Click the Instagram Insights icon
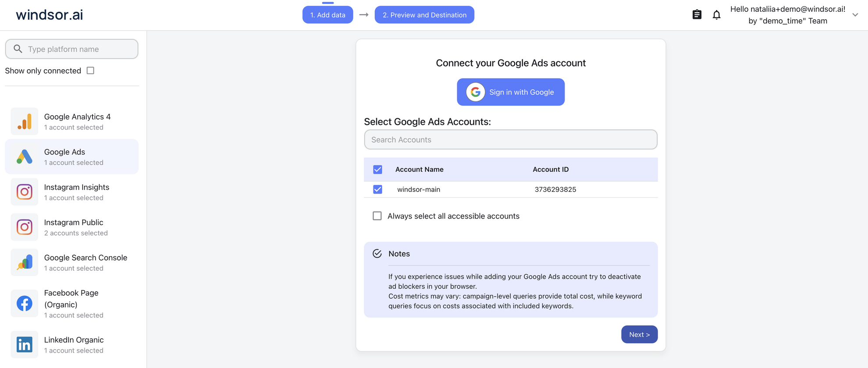Screen dimensions: 868x368 (25, 192)
